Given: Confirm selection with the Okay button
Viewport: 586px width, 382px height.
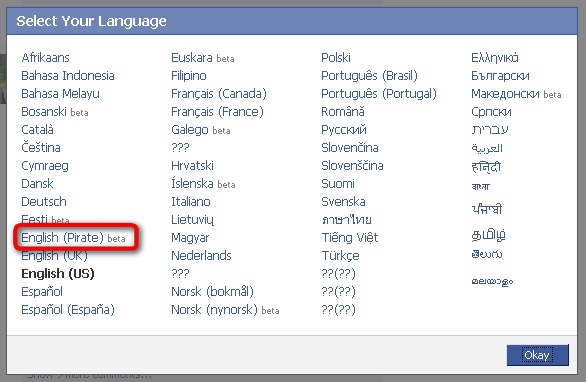Looking at the screenshot, I should [x=537, y=355].
